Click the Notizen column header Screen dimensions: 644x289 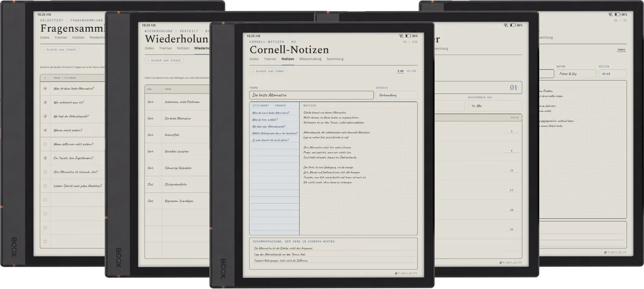point(309,106)
